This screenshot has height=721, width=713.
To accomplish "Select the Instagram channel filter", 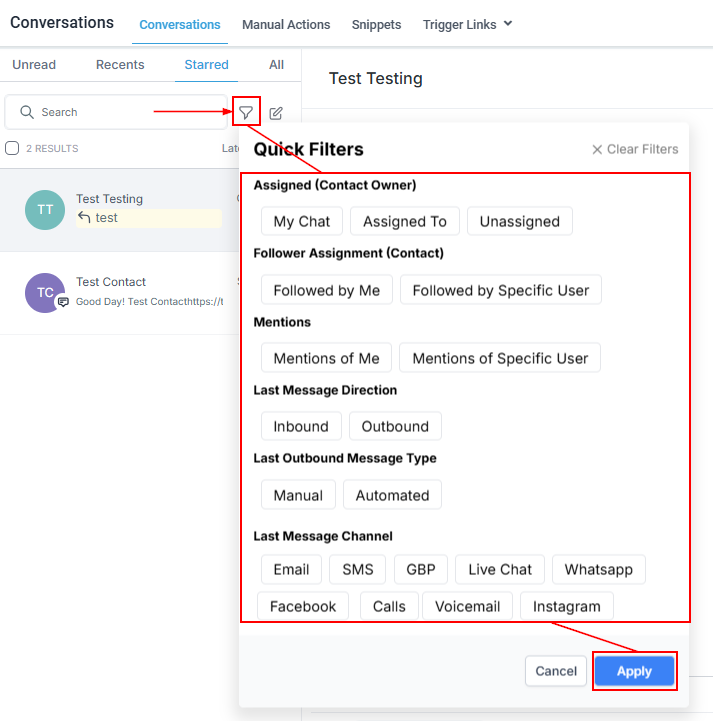I will pos(566,606).
